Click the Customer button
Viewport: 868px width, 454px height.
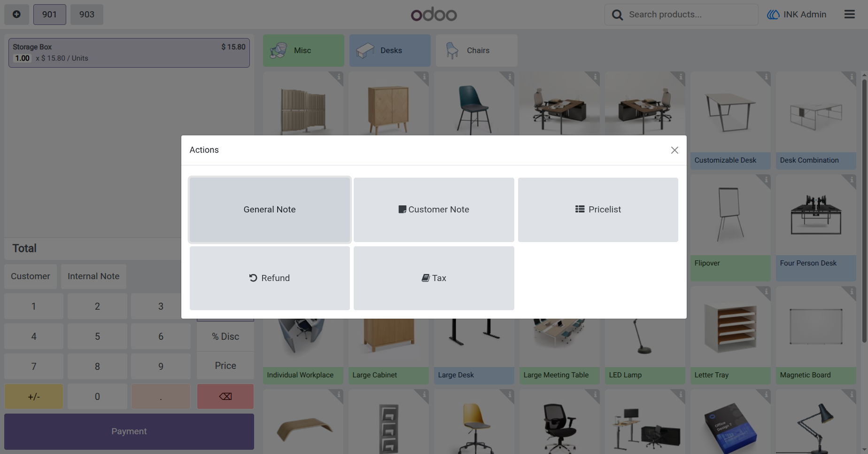tap(31, 276)
